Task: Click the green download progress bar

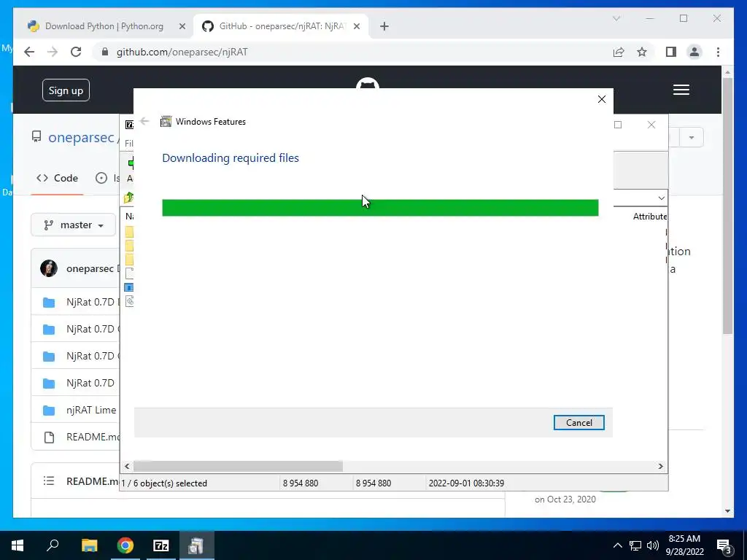Action: coord(380,208)
